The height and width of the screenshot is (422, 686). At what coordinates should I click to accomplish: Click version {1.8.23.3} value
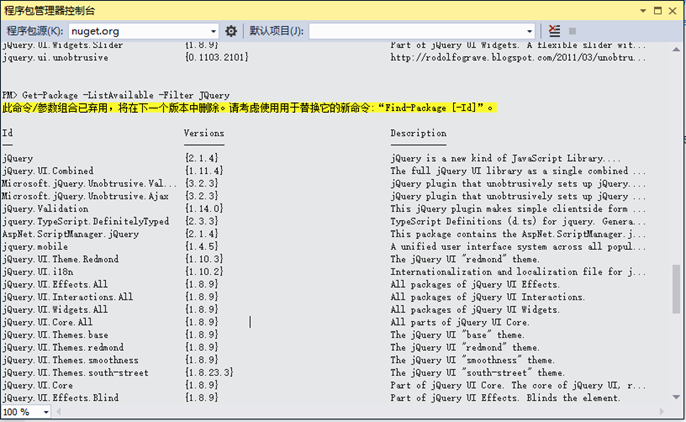click(x=209, y=373)
